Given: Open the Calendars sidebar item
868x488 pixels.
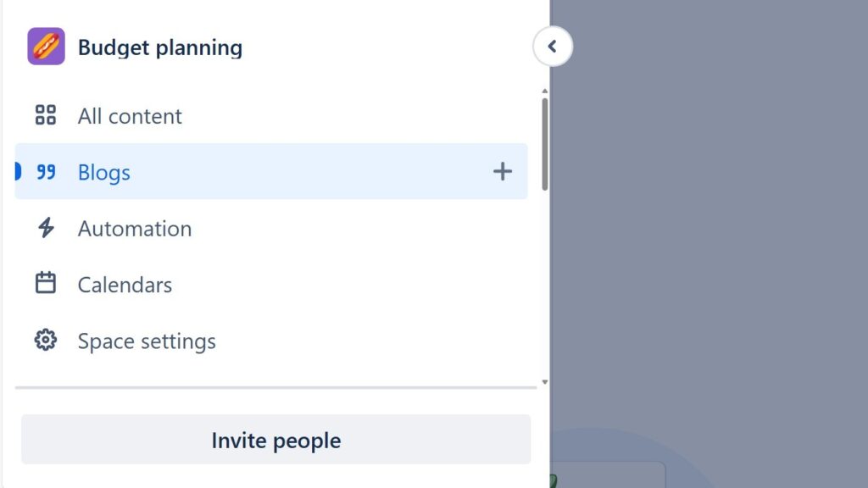Looking at the screenshot, I should 125,285.
